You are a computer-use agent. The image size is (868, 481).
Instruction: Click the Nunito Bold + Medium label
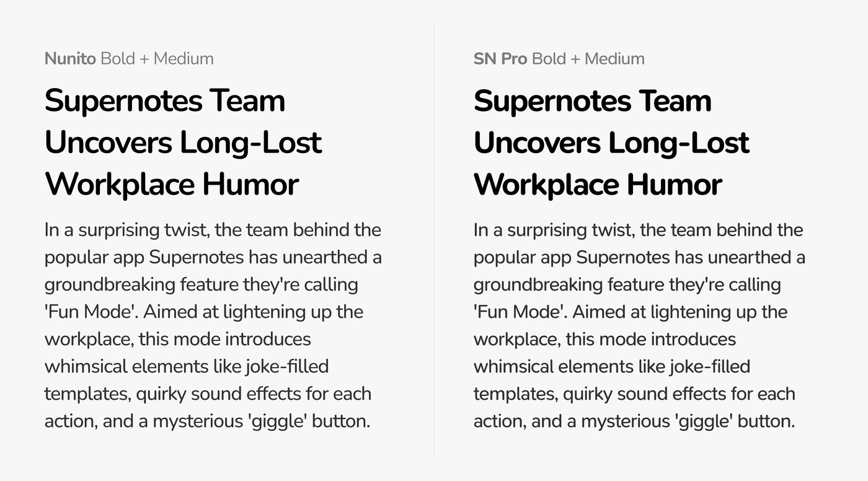[x=129, y=59]
